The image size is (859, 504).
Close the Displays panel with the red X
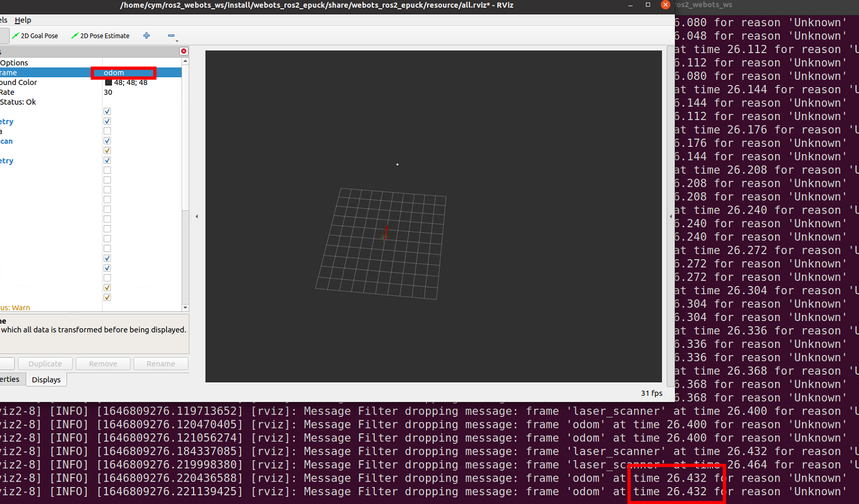(x=184, y=50)
